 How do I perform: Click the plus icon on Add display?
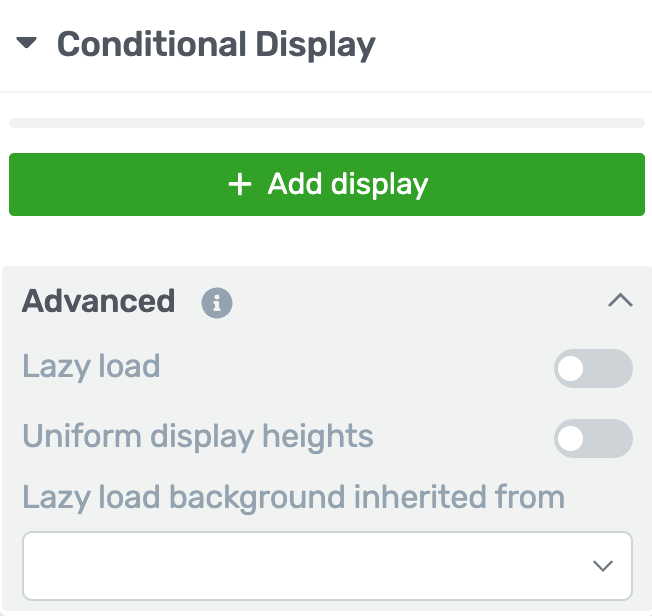pyautogui.click(x=240, y=185)
